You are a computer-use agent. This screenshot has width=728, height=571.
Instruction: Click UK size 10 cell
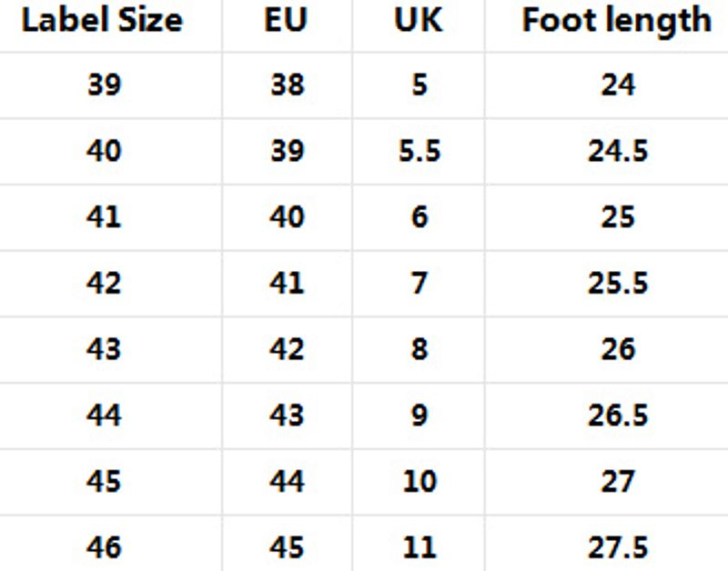click(x=419, y=481)
